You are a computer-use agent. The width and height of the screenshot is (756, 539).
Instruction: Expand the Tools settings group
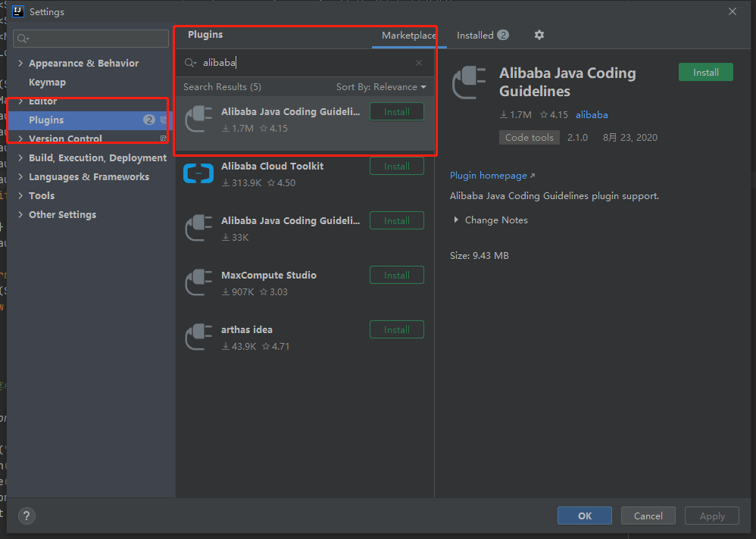point(20,195)
